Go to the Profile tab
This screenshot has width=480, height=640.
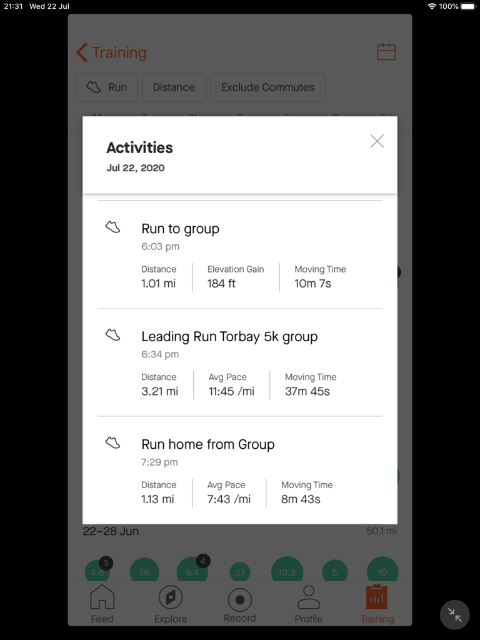[309, 604]
